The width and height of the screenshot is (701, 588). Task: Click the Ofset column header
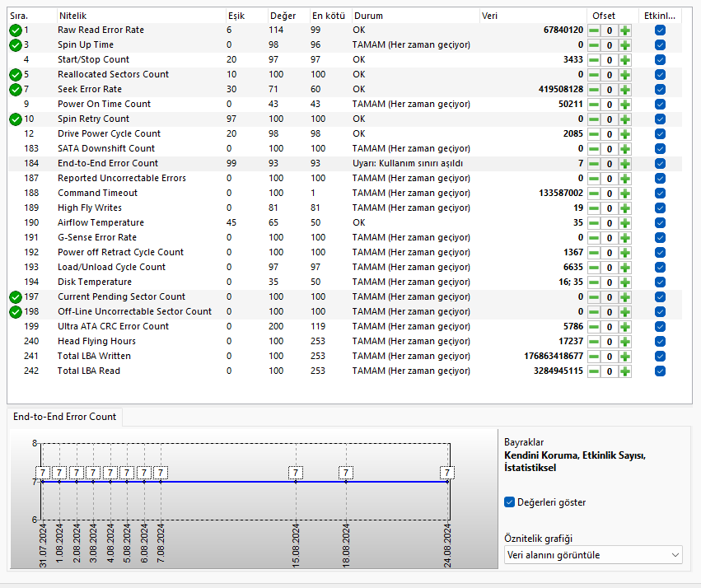coord(613,16)
